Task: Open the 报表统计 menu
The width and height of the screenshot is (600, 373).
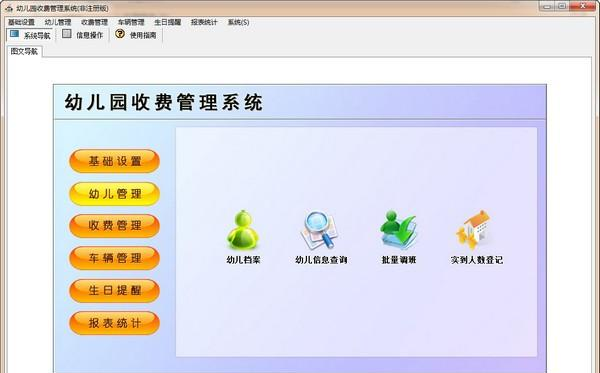Action: pyautogui.click(x=204, y=22)
